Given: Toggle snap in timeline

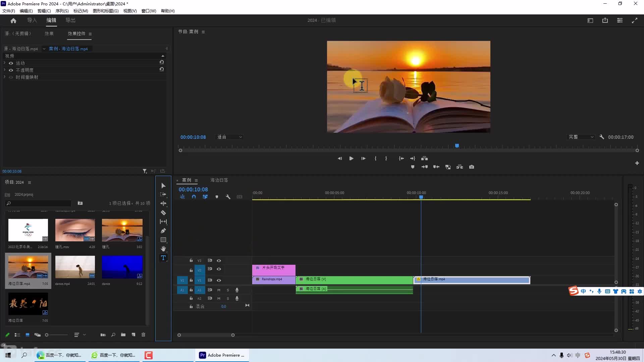Looking at the screenshot, I should 194,197.
